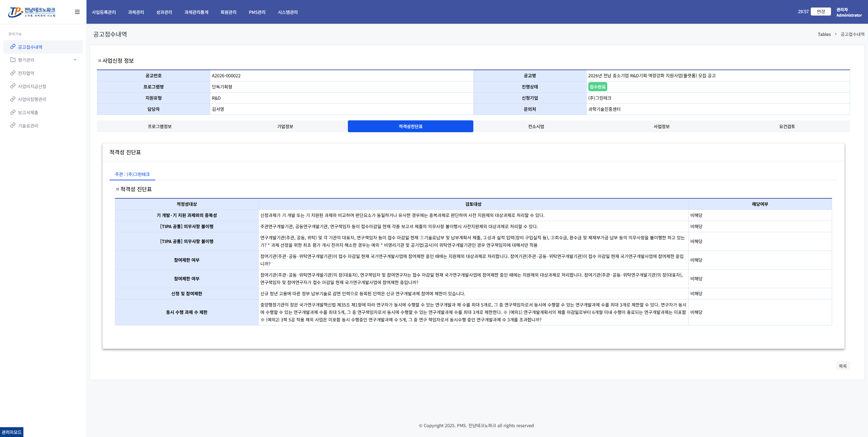Click the A2026-000022 공고번호 value
The width and height of the screenshot is (868, 437).
pyautogui.click(x=226, y=76)
